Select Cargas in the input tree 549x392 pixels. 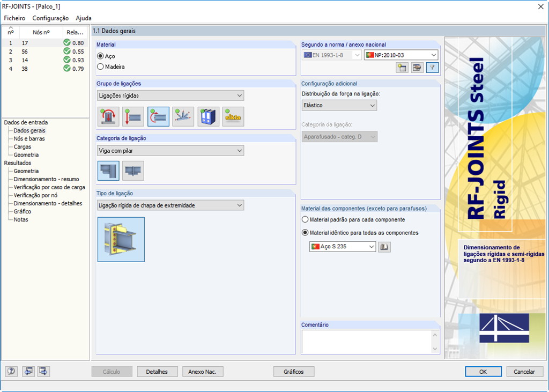tap(23, 147)
